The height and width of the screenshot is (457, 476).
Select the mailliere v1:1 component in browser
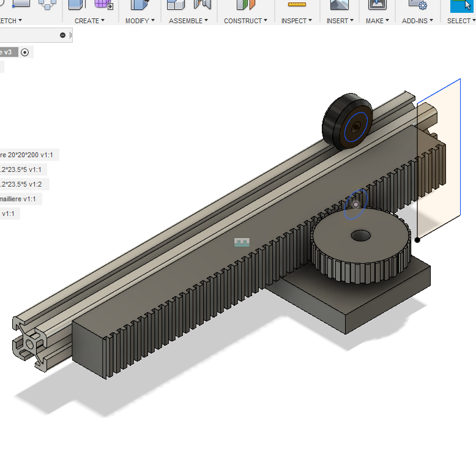point(18,199)
